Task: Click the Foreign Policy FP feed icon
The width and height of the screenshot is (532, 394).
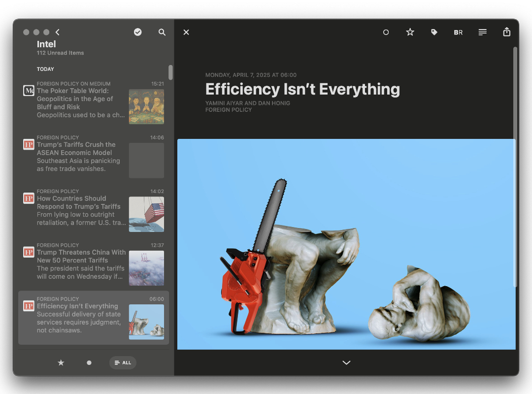Action: pos(29,144)
